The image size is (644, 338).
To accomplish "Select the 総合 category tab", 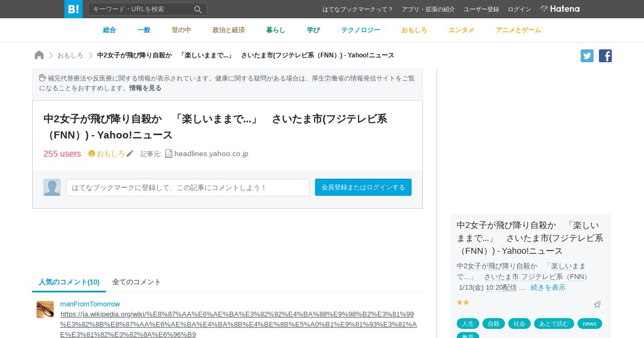I will (x=109, y=30).
